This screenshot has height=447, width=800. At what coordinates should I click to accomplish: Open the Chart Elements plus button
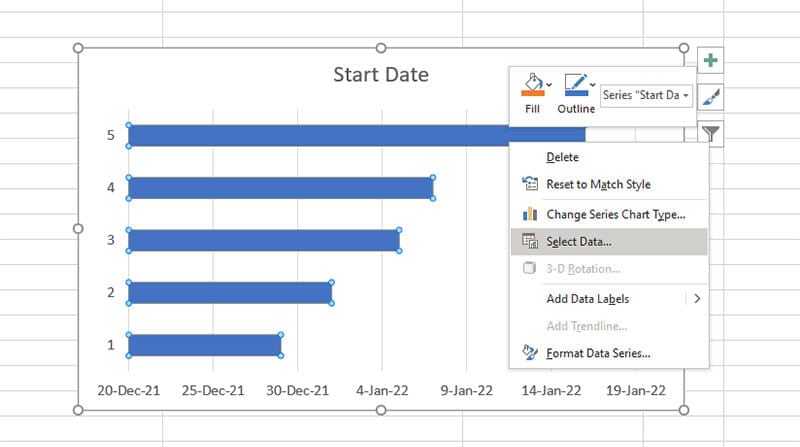coord(710,60)
